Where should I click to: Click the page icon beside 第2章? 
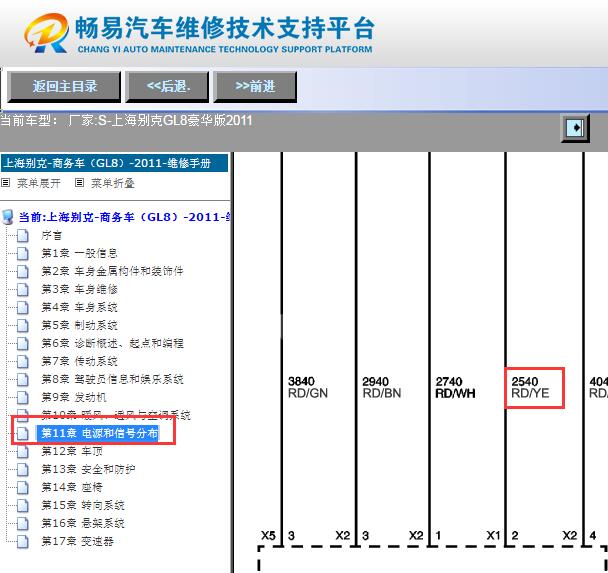(23, 271)
